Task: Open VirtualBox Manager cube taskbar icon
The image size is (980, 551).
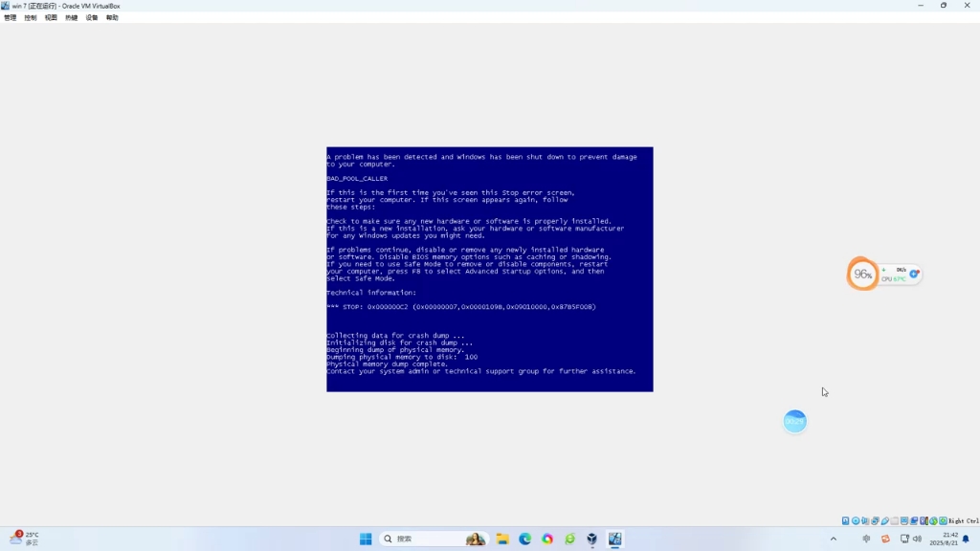Action: pyautogui.click(x=591, y=539)
